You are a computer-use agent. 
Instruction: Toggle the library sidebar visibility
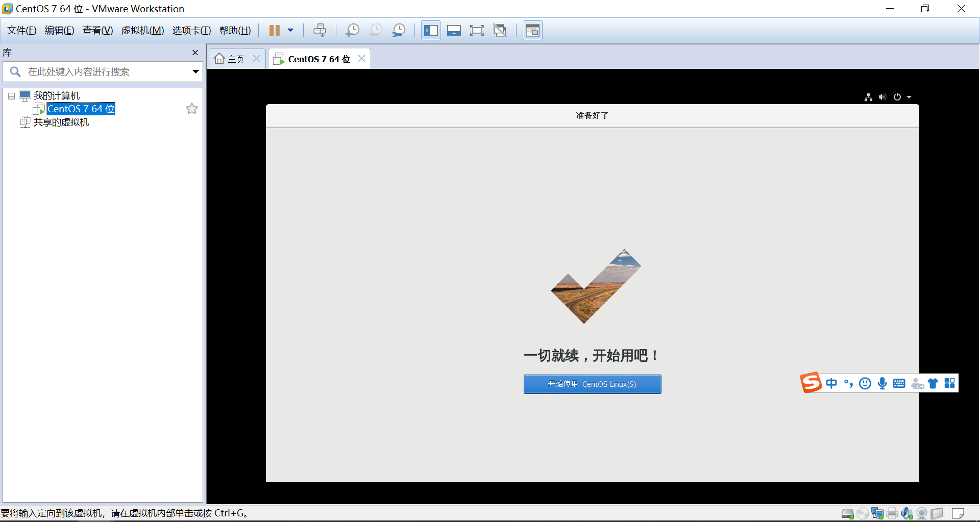430,30
